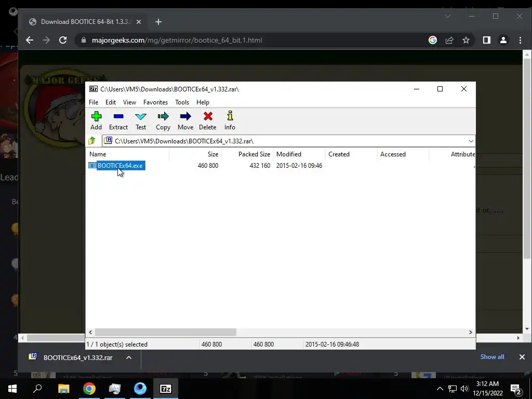Image resolution: width=532 pixels, height=399 pixels.
Task: Open the View menu
Action: (129, 102)
